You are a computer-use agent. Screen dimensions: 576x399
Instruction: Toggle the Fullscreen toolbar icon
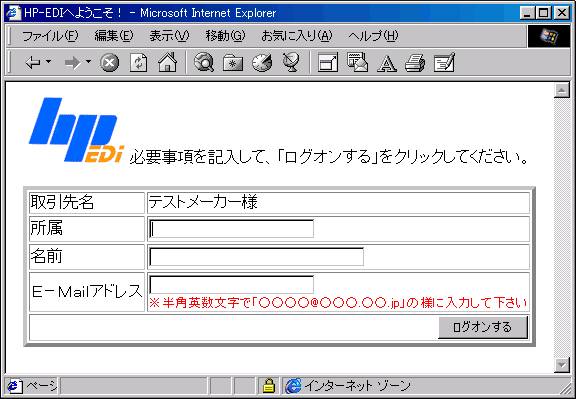328,62
